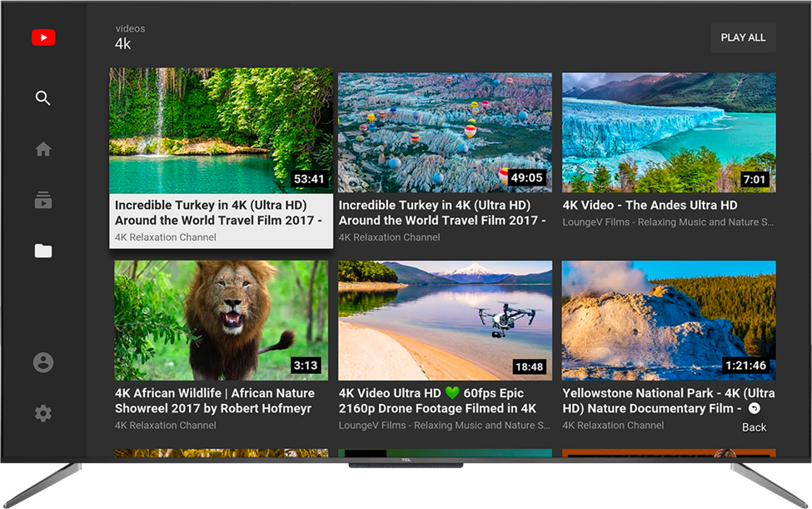The width and height of the screenshot is (812, 509).
Task: Click the 4K Video Ultra HD 60fps title
Action: coord(437,401)
